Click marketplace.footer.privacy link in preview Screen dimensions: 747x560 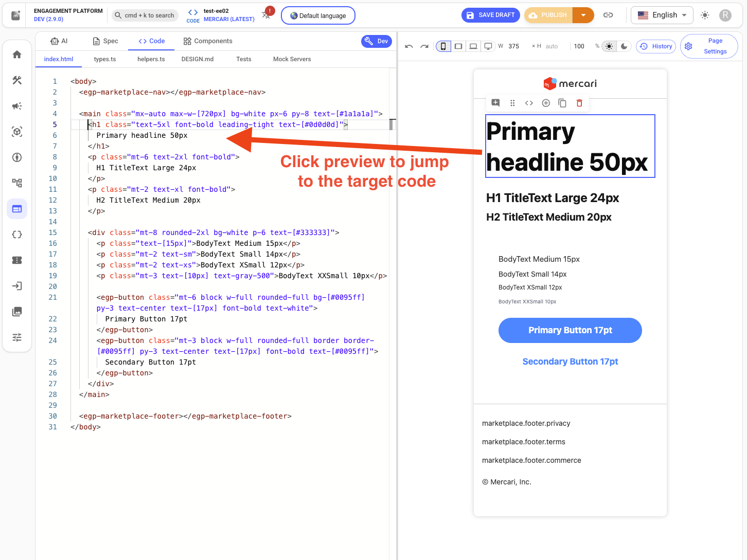click(526, 423)
